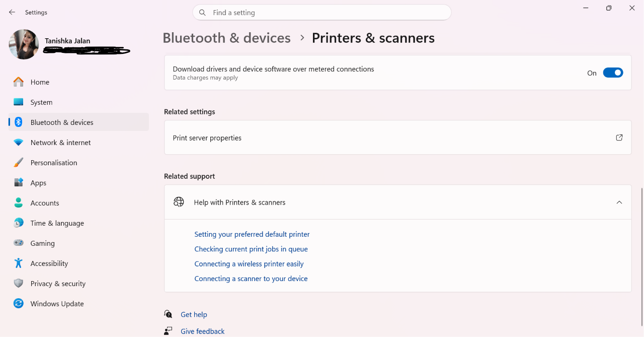Click the external link icon for Print server properties
Screen dimensions: 644x337
click(x=619, y=138)
